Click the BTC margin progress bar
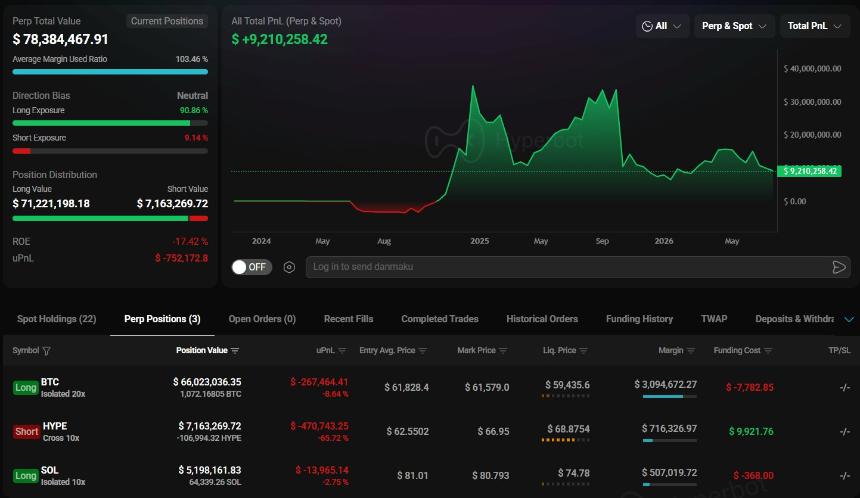This screenshot has width=860, height=498. (670, 397)
